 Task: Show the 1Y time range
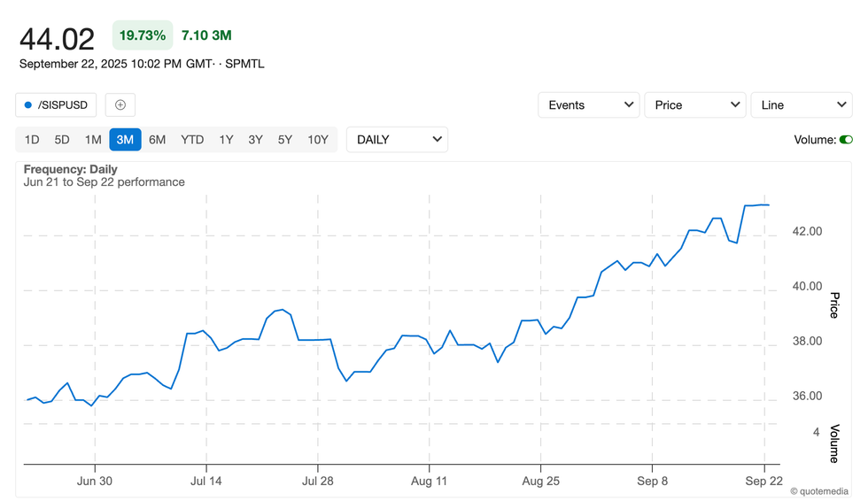(226, 140)
